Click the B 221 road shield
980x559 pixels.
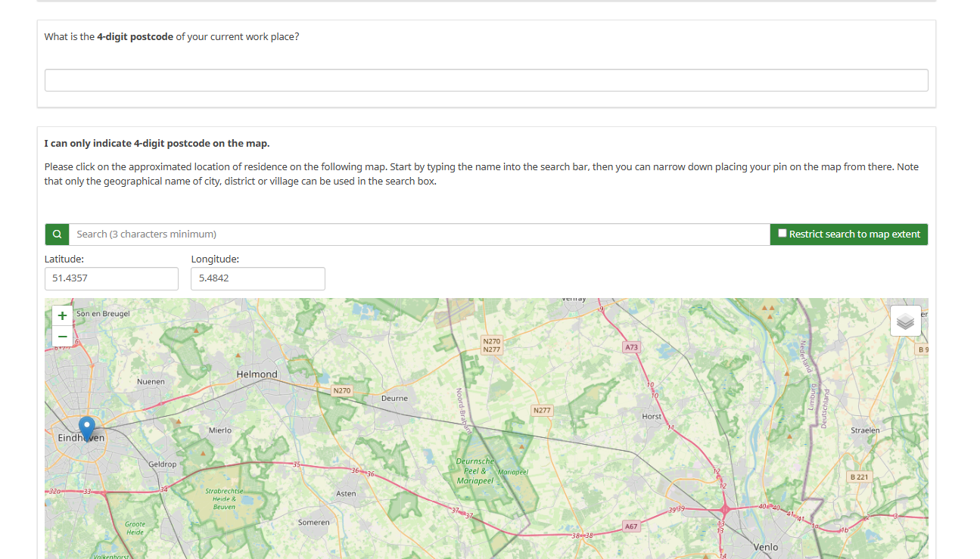click(860, 477)
